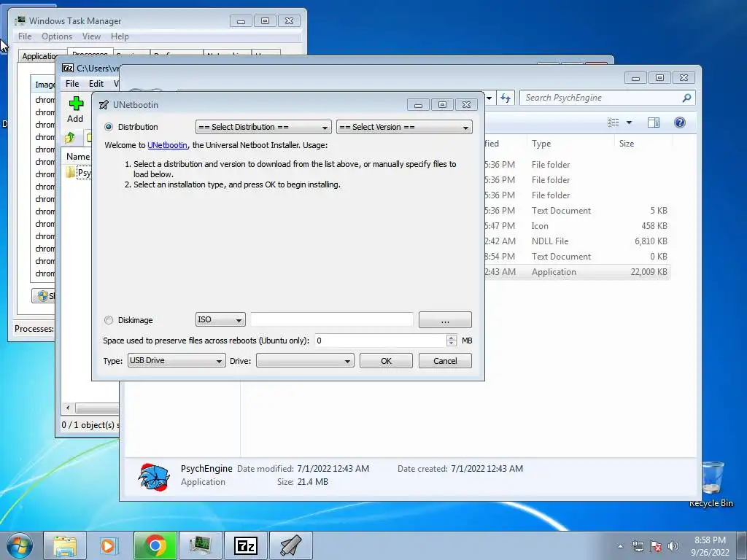Screen dimensions: 747x560
Task: Open Task Manager Help menu
Action: (x=120, y=36)
